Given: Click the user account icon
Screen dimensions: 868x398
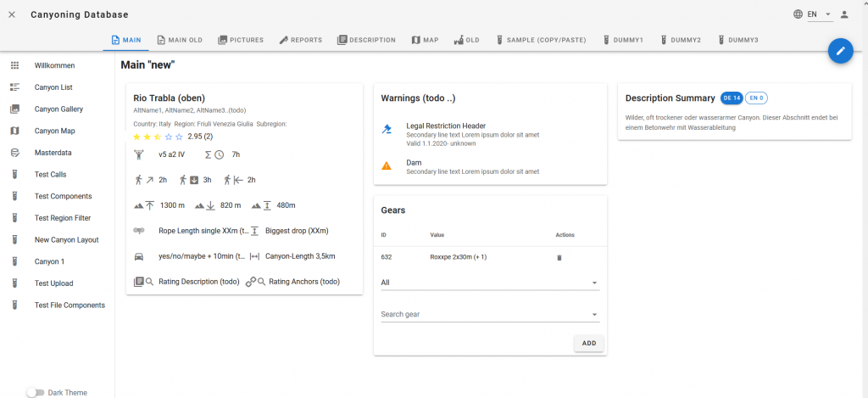Looking at the screenshot, I should 844,14.
